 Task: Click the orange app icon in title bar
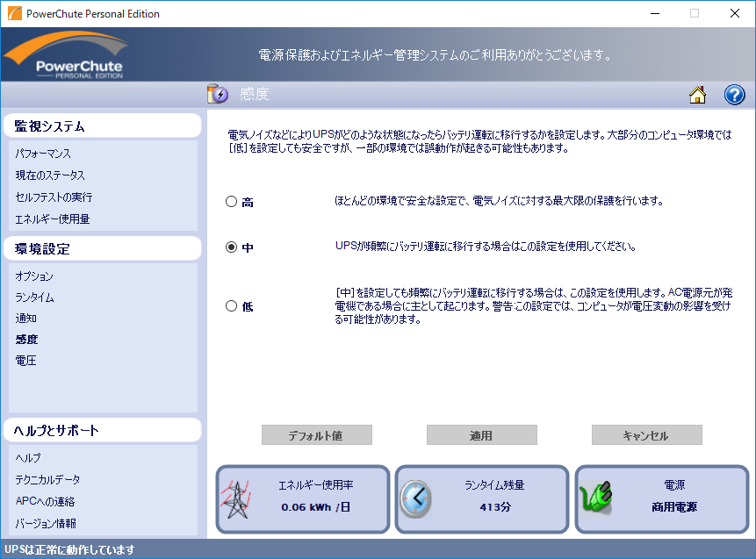tap(15, 13)
